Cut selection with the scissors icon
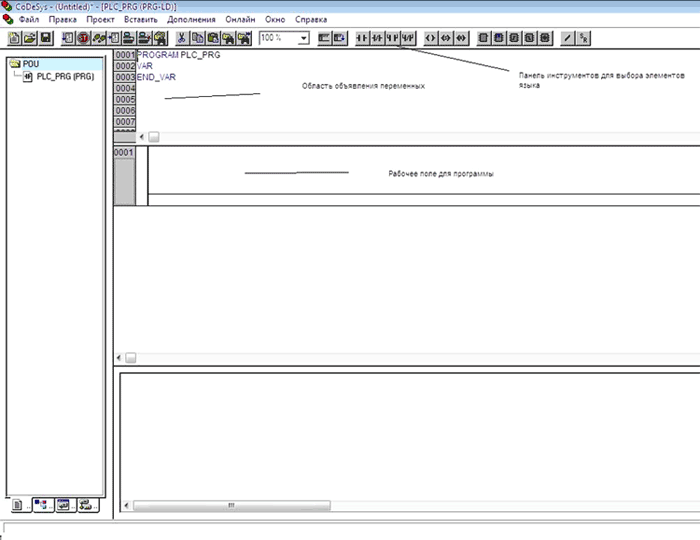 pos(182,38)
